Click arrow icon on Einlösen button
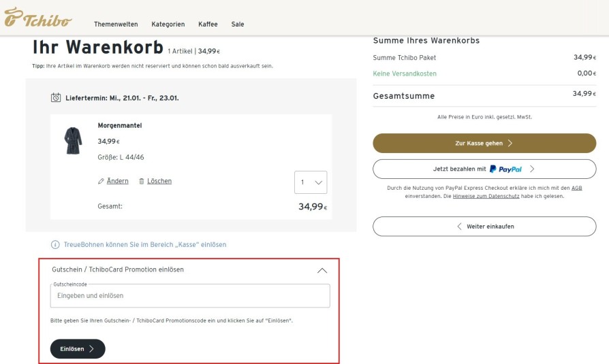The width and height of the screenshot is (609, 364). 92,349
